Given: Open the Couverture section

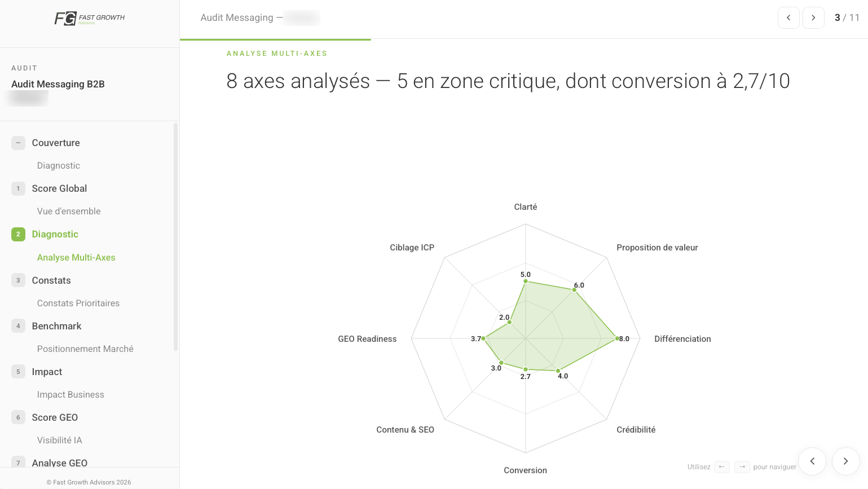Looking at the screenshot, I should tap(56, 143).
